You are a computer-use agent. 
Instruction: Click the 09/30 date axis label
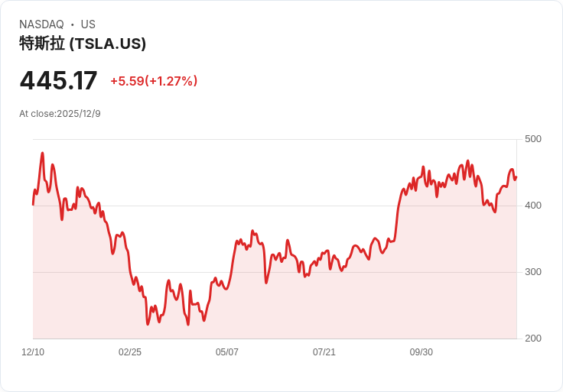click(421, 352)
